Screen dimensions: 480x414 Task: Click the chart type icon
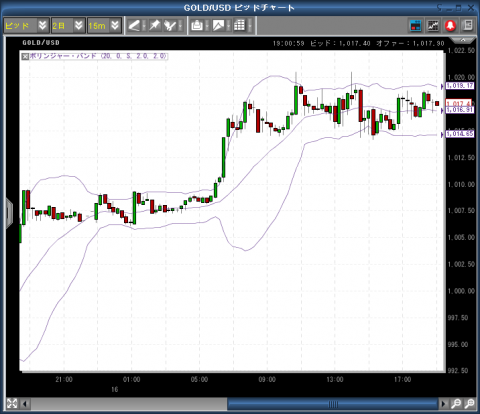pos(219,26)
